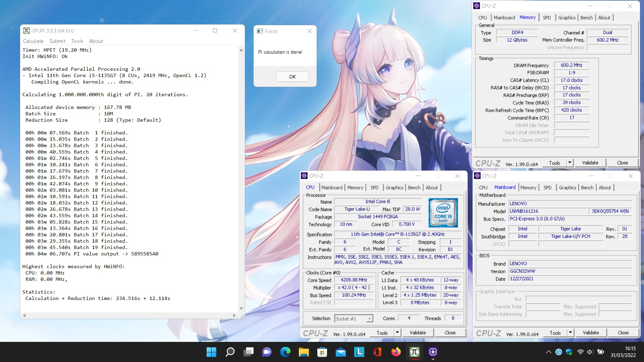This screenshot has width=644, height=362.
Task: Click CPU-Z CPU window title icon
Action: click(x=304, y=176)
